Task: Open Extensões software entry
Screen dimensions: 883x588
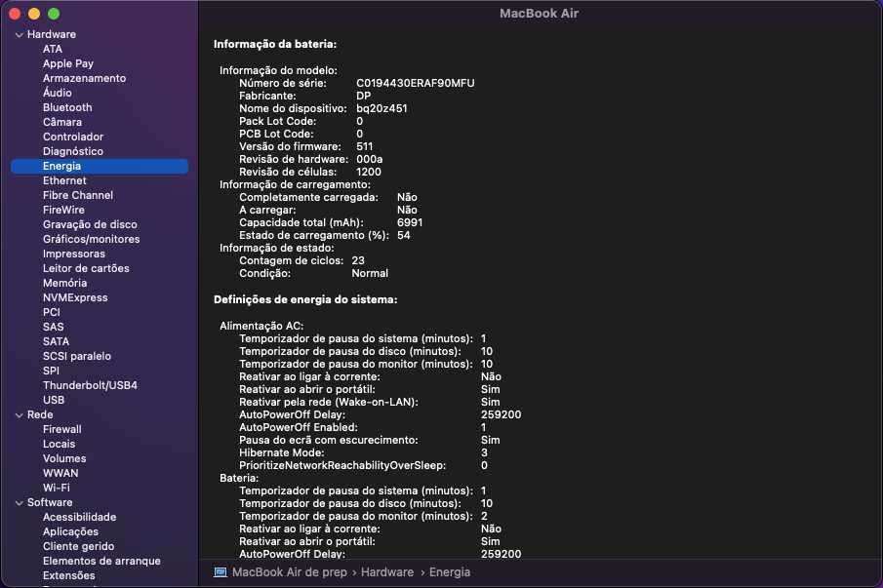Action: point(68,575)
